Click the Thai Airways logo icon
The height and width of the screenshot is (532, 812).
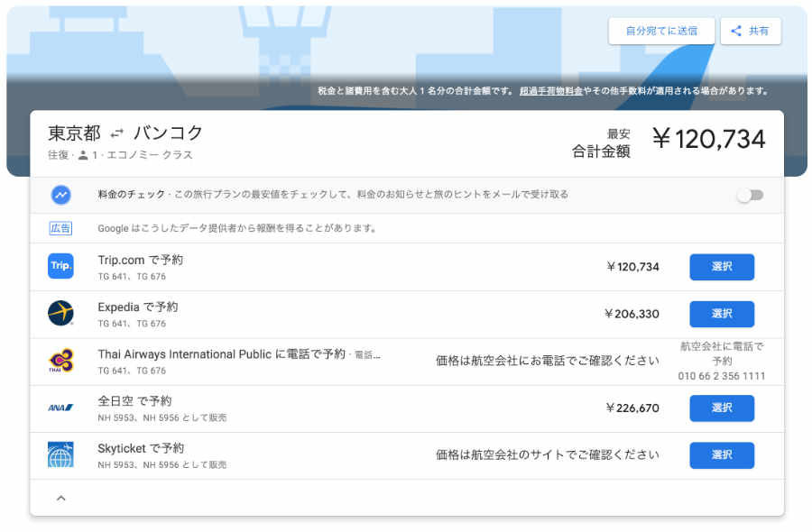[60, 361]
